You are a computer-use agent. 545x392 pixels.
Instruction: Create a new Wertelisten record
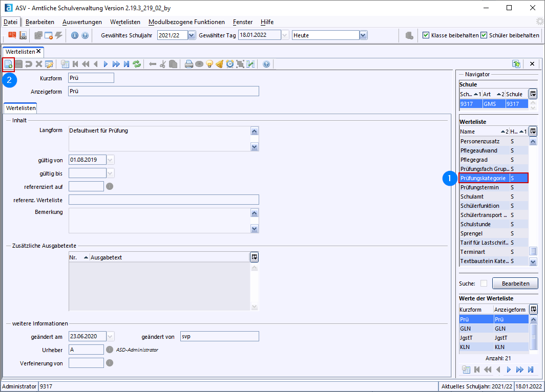point(8,64)
